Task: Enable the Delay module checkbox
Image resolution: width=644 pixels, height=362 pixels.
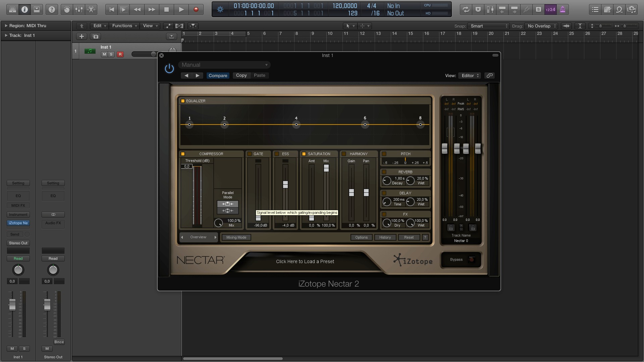Action: [x=384, y=193]
